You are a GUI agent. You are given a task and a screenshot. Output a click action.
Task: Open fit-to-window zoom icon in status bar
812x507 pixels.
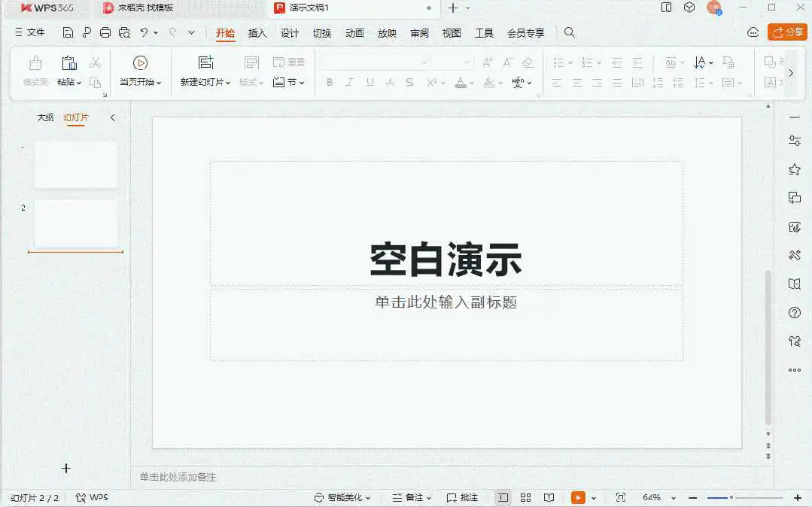pos(620,497)
